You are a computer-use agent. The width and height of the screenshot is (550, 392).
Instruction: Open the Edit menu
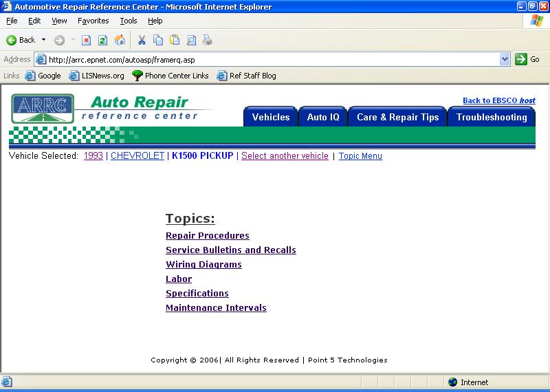coord(34,21)
